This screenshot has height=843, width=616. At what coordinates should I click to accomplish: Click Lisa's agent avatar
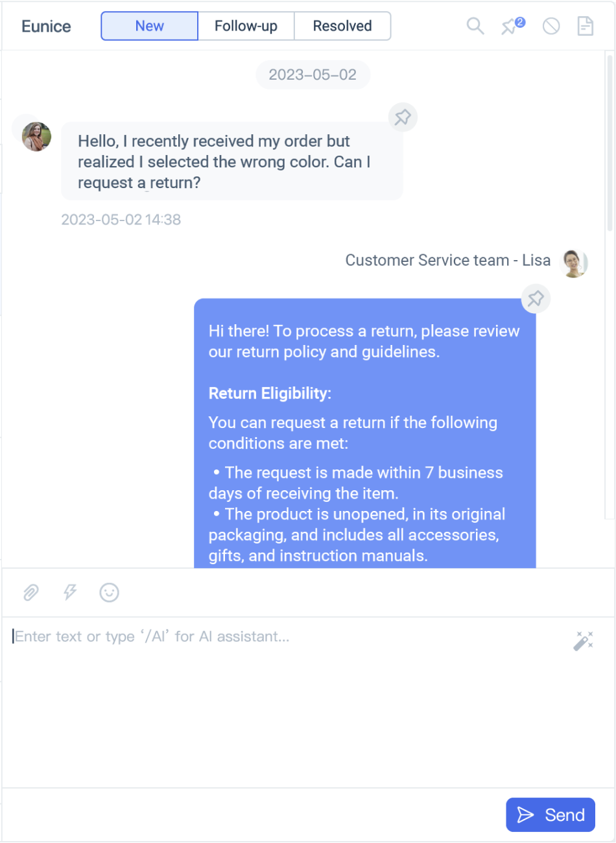coord(574,263)
